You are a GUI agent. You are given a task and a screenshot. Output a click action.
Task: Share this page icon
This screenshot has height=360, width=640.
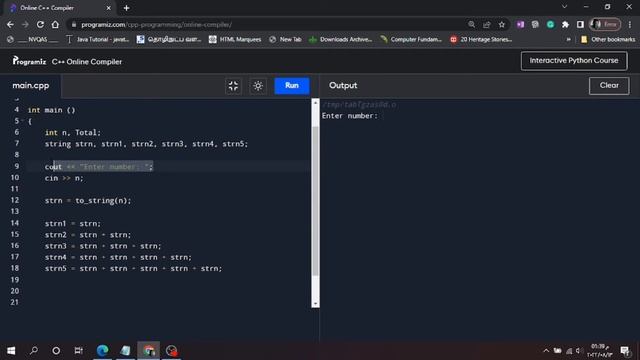pyautogui.click(x=487, y=24)
